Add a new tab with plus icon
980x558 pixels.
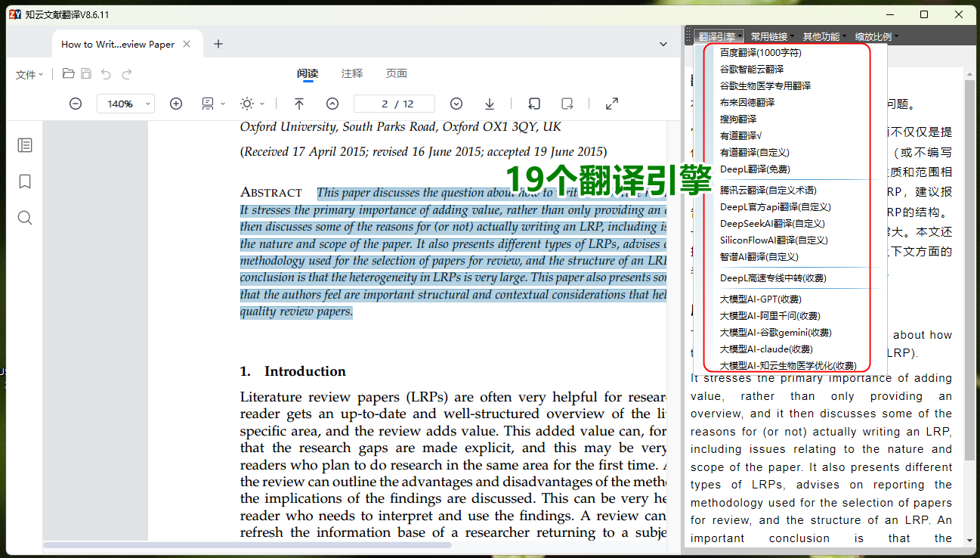218,44
